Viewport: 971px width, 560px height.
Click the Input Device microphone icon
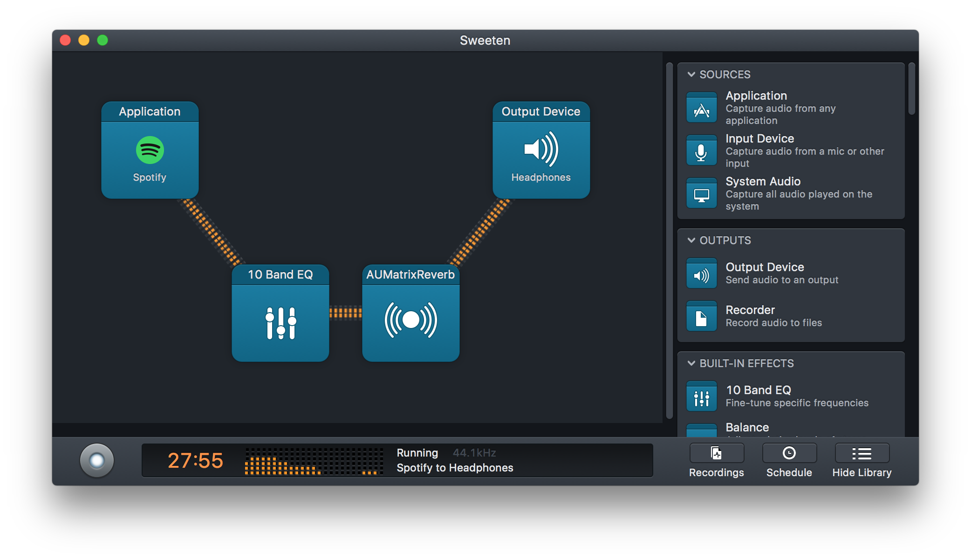(x=701, y=150)
